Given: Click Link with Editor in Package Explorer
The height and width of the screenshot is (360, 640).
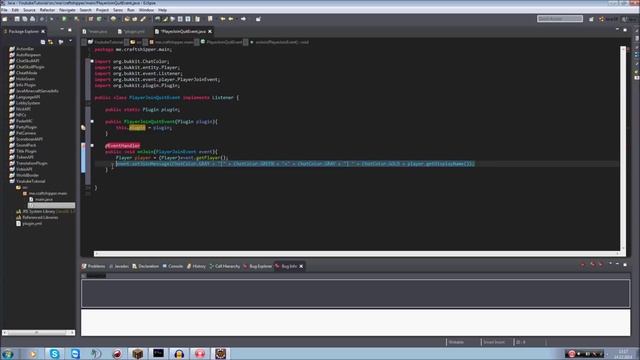Looking at the screenshot, I should [51, 42].
